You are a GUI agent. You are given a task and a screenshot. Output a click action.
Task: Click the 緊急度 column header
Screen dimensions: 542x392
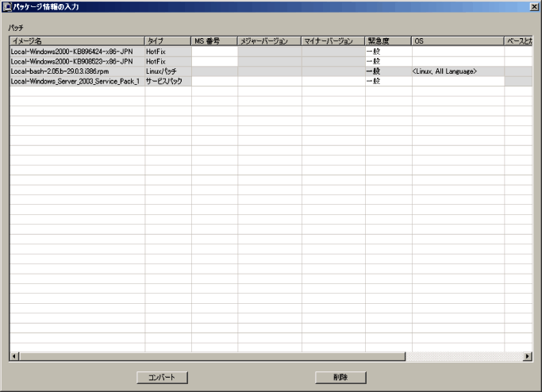388,41
